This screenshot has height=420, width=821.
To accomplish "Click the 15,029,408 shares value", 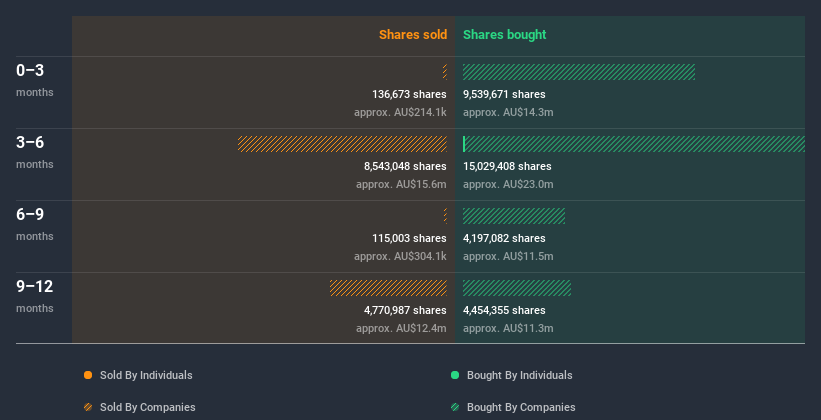I will [507, 166].
